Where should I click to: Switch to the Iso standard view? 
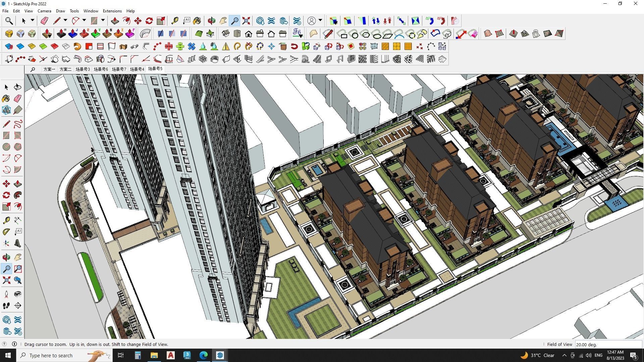(226, 34)
